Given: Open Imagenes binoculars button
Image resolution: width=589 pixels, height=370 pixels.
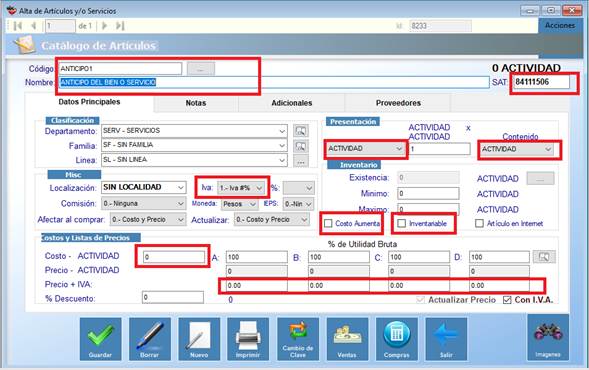Looking at the screenshot, I should click(x=548, y=337).
